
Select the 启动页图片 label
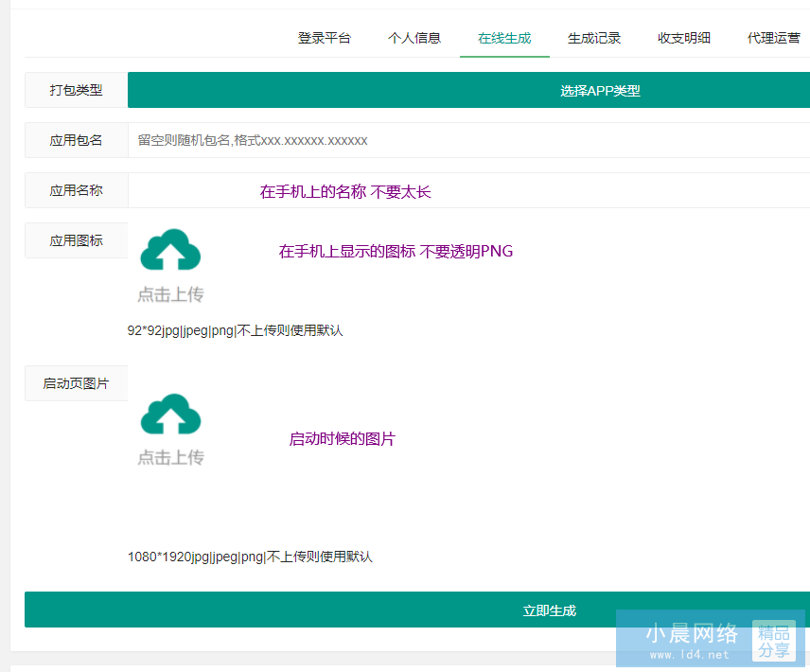tap(77, 383)
